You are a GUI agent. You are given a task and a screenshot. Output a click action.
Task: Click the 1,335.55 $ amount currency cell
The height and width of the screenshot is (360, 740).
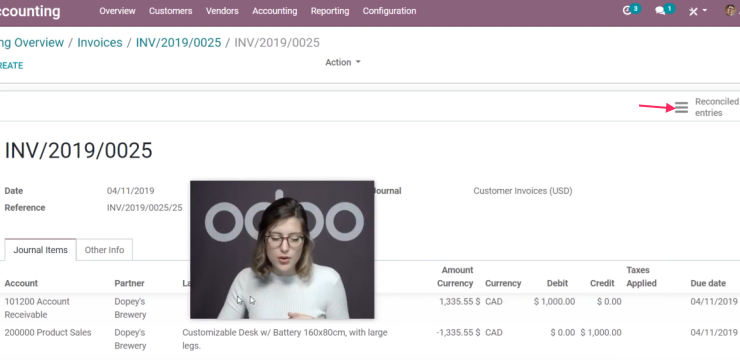459,301
